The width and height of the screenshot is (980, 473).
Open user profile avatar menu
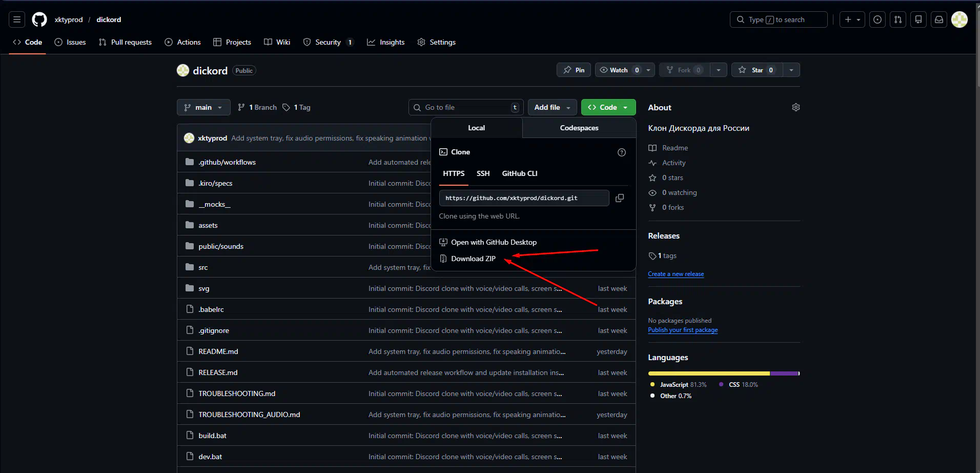959,19
